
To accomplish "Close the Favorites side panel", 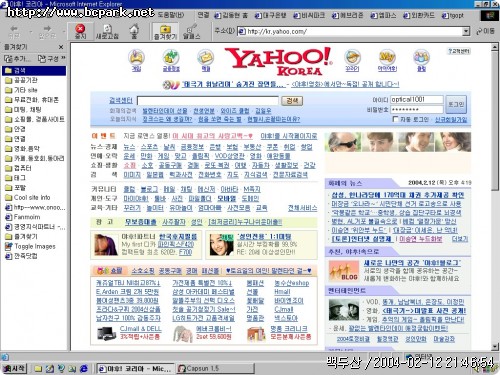I will (x=61, y=47).
